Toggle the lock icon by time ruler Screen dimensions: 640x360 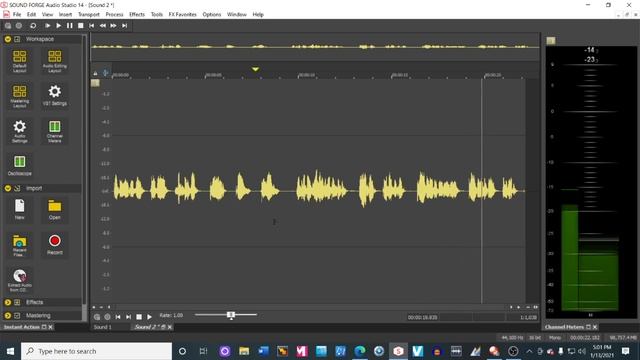(x=96, y=73)
